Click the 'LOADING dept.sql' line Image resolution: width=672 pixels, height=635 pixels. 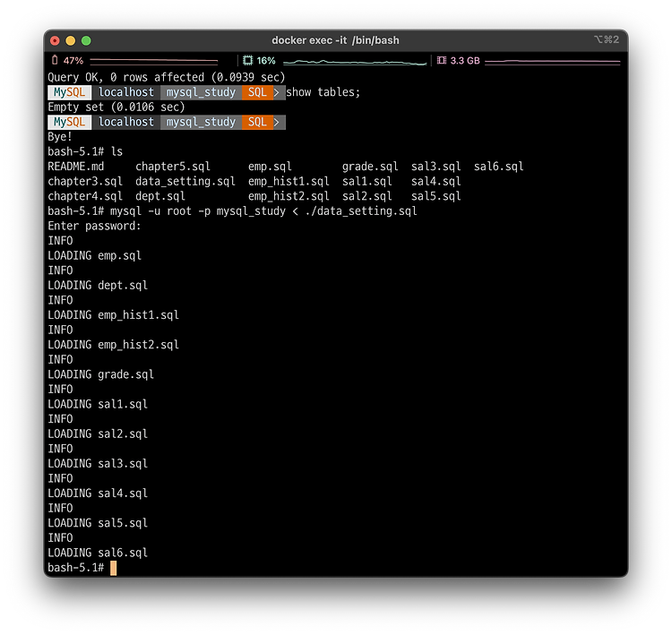[x=98, y=286]
